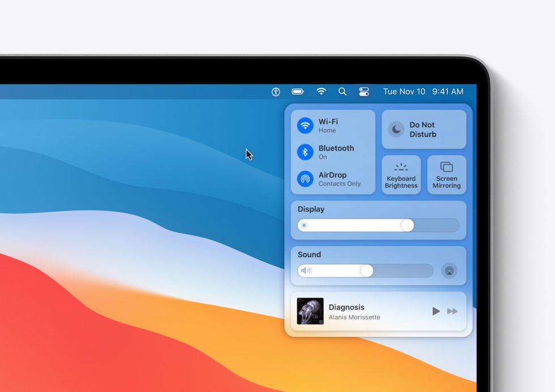The height and width of the screenshot is (392, 555).
Task: Skip to the next song
Action: coord(453,311)
